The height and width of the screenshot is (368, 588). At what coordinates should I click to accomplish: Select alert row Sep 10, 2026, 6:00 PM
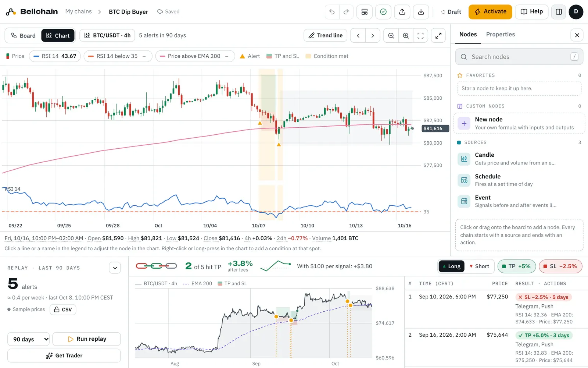496,309
